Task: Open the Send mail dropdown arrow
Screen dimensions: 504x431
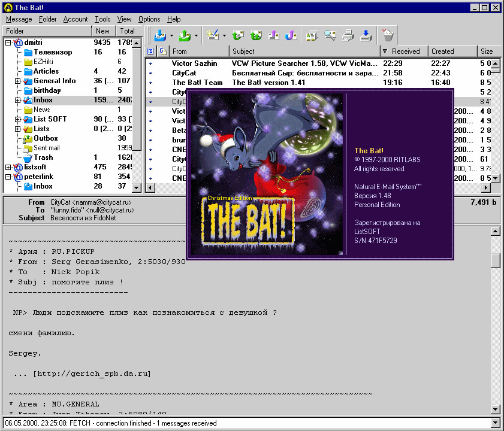Action: click(196, 35)
